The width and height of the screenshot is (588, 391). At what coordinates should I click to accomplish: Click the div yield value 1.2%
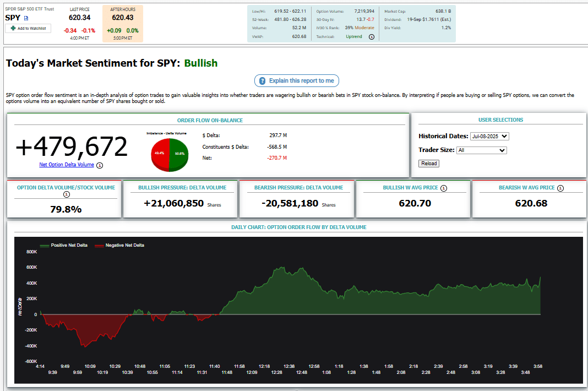pyautogui.click(x=447, y=28)
